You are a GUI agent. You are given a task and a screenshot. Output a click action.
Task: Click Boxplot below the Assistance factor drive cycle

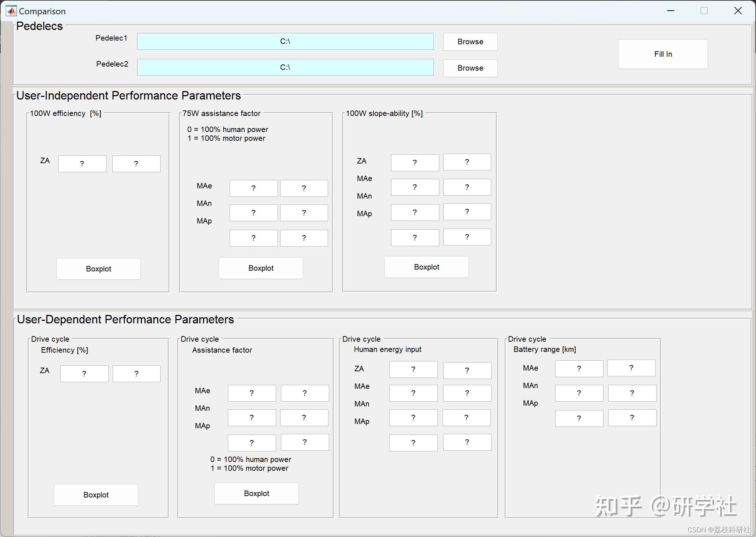(x=256, y=493)
